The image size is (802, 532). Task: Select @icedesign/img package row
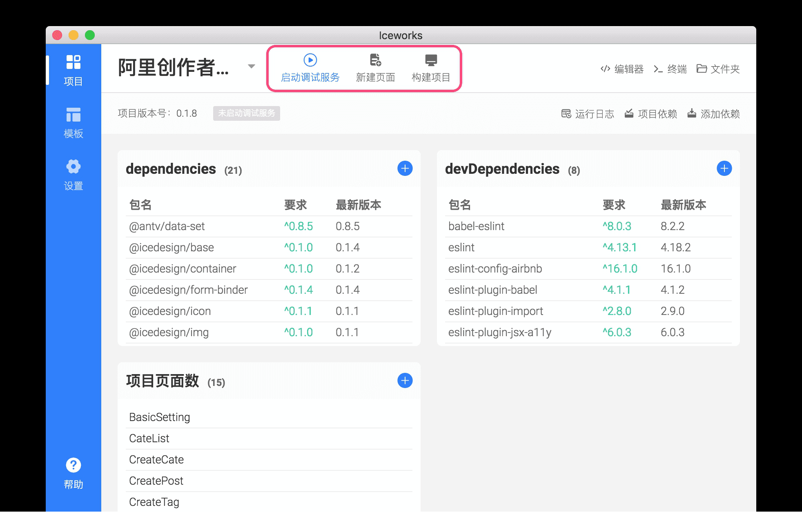point(269,332)
